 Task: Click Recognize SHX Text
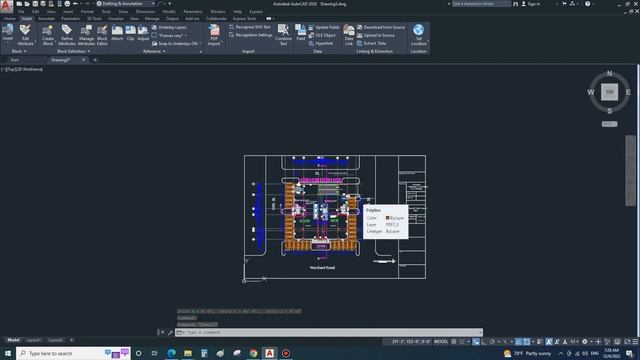249,27
